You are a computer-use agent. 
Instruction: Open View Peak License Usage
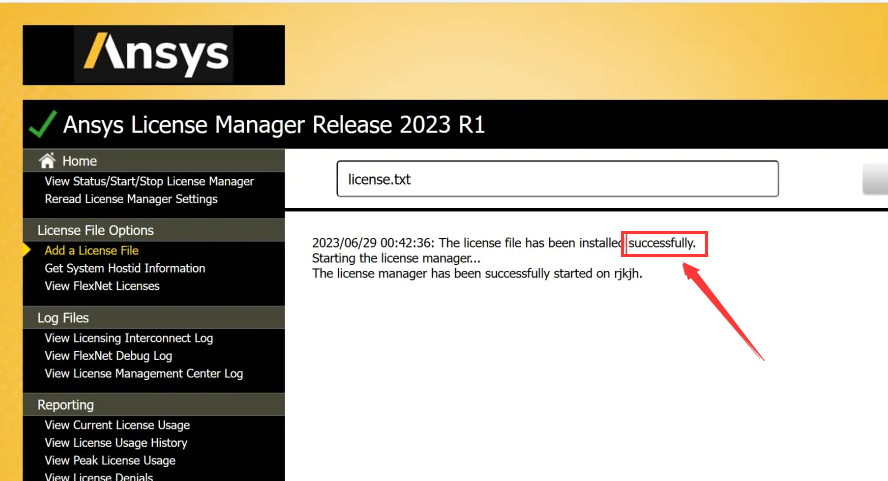pos(110,461)
